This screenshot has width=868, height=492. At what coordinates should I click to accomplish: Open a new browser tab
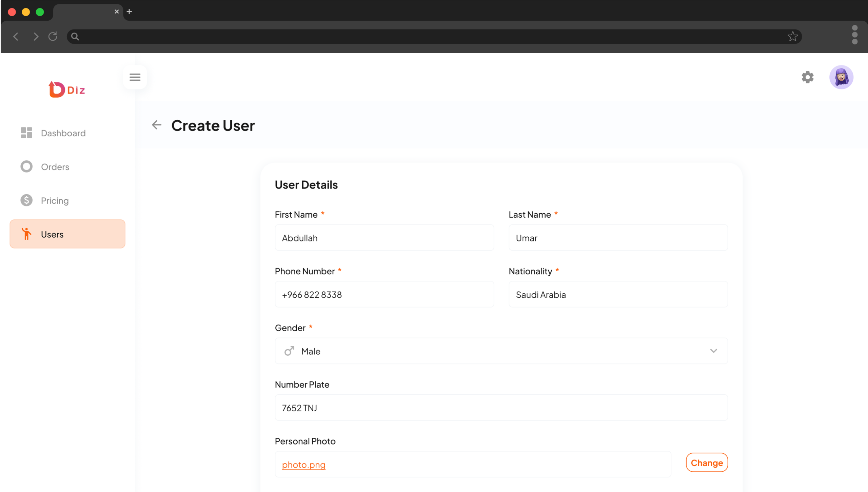[129, 12]
